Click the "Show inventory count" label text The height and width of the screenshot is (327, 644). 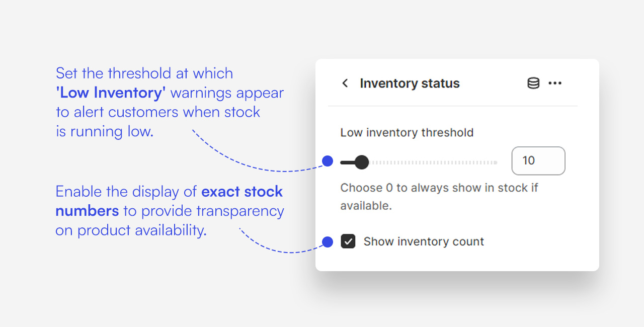[x=424, y=241]
